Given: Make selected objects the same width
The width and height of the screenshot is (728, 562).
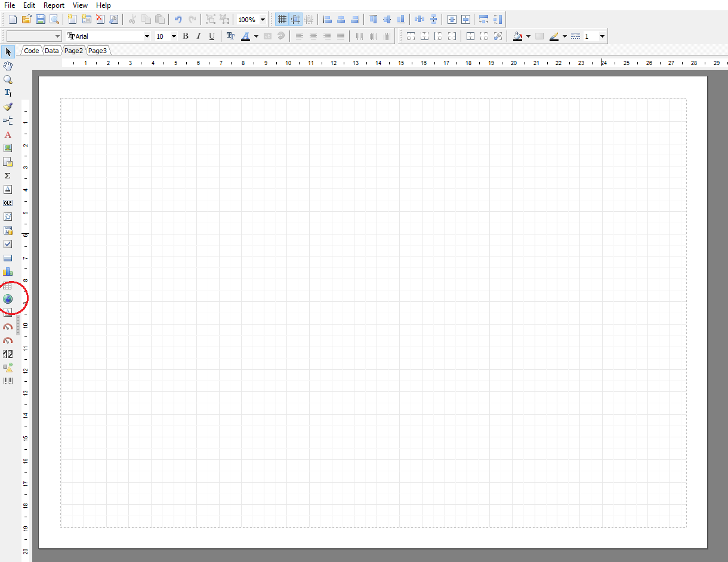Looking at the screenshot, I should tap(484, 19).
